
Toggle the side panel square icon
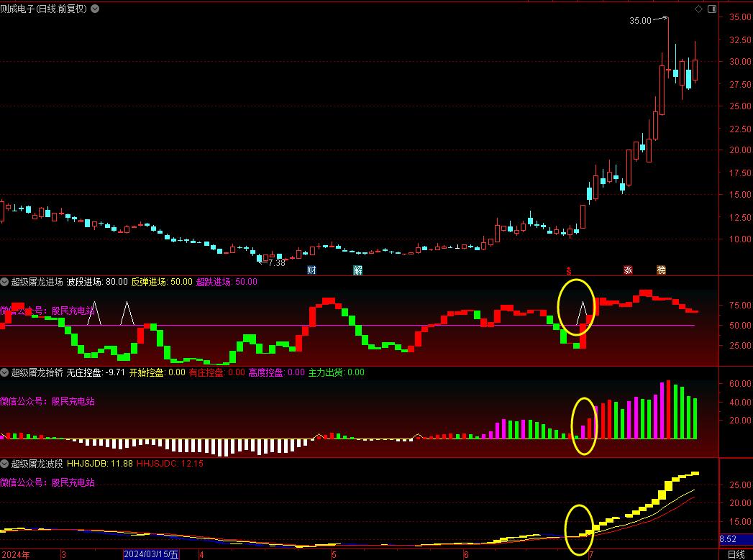click(x=712, y=9)
